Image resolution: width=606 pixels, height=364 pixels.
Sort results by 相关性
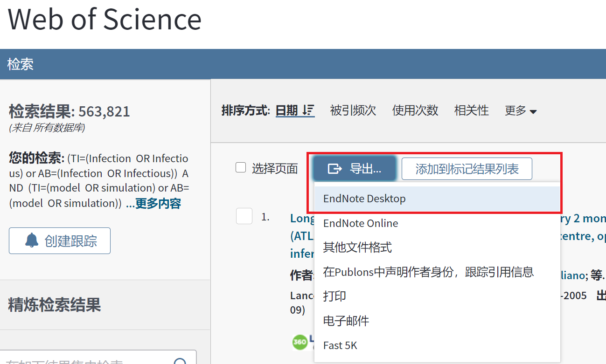click(x=472, y=110)
